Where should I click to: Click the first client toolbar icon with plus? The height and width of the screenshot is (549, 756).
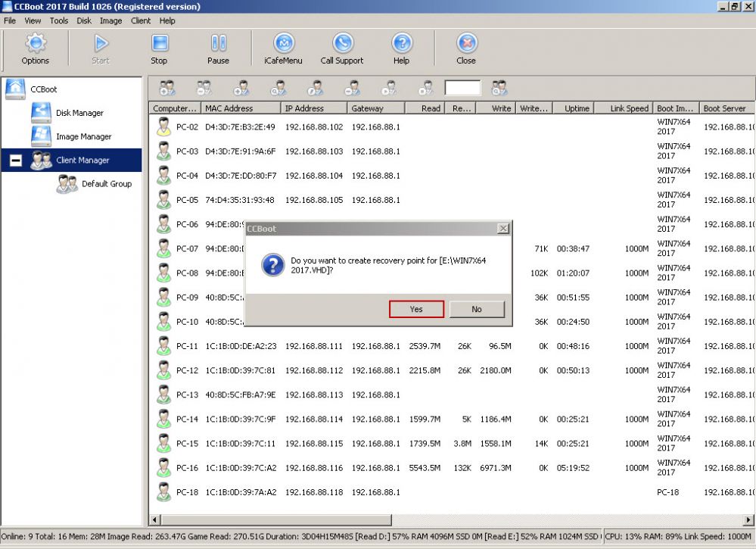pyautogui.click(x=167, y=88)
